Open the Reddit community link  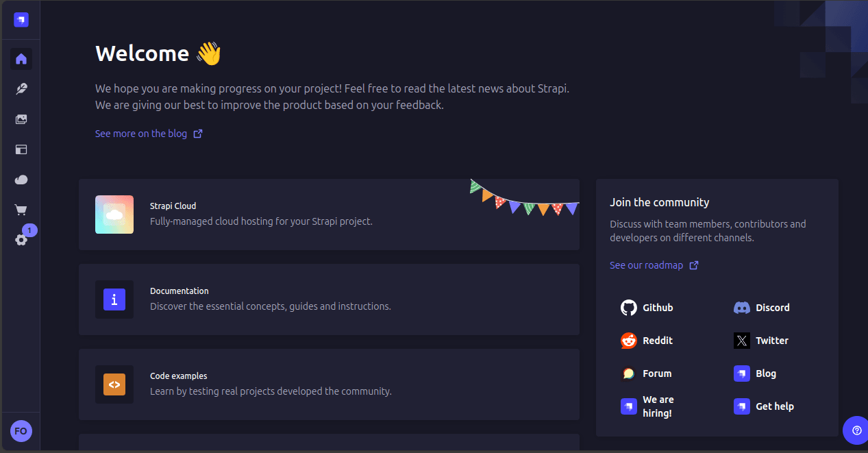[x=647, y=341]
